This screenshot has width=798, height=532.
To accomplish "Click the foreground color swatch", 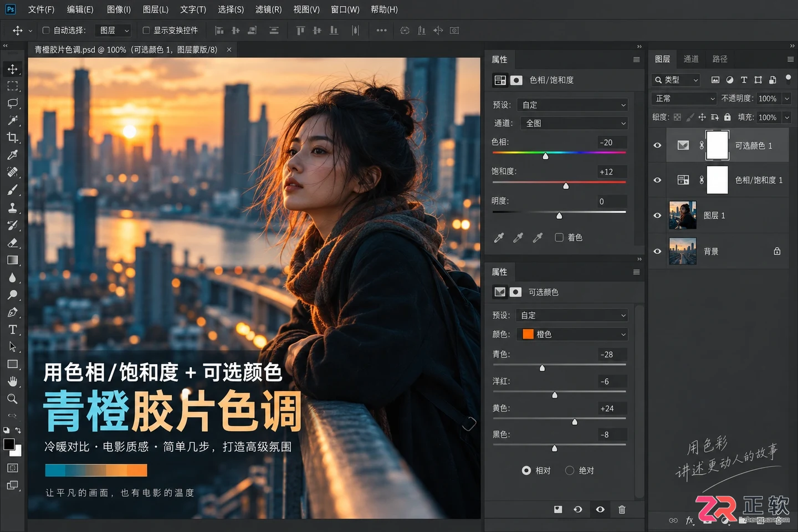I will pyautogui.click(x=9, y=444).
